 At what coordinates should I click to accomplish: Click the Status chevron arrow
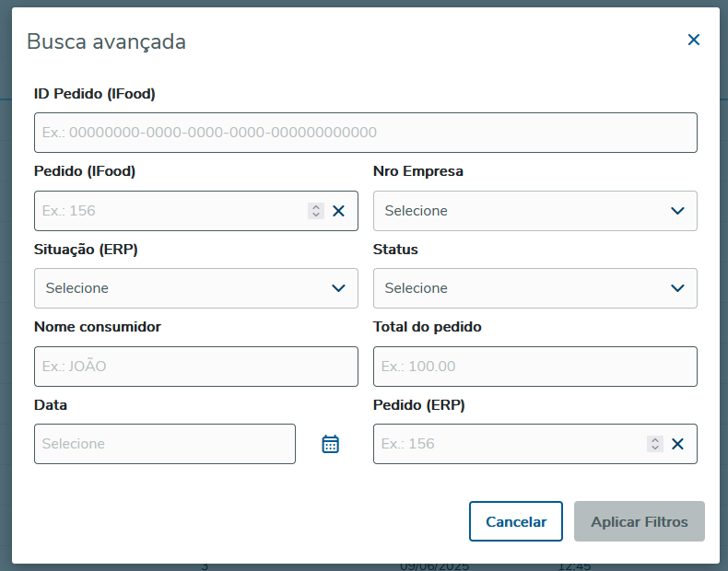677,288
